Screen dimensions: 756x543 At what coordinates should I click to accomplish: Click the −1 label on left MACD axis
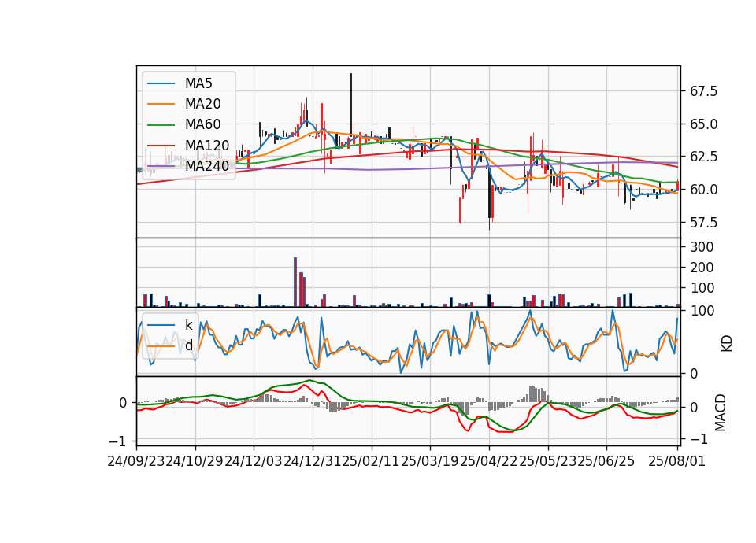118,441
